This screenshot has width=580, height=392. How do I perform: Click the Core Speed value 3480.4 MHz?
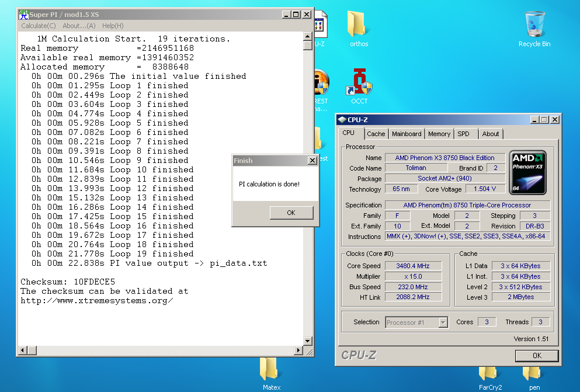[413, 266]
